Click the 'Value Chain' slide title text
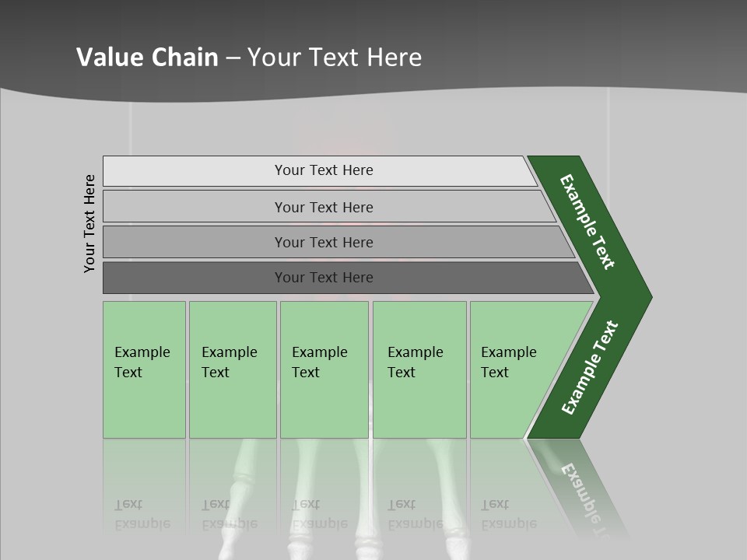Image resolution: width=747 pixels, height=560 pixels. pyautogui.click(x=147, y=58)
